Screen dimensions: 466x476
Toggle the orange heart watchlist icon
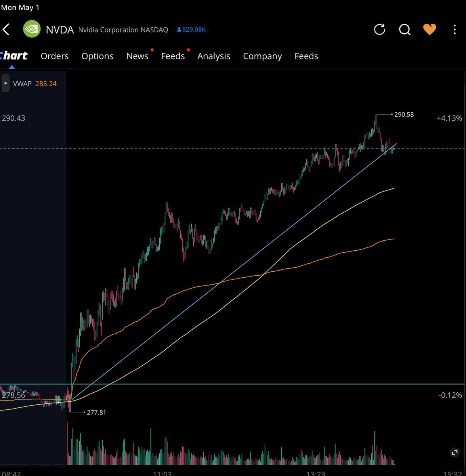coord(430,29)
